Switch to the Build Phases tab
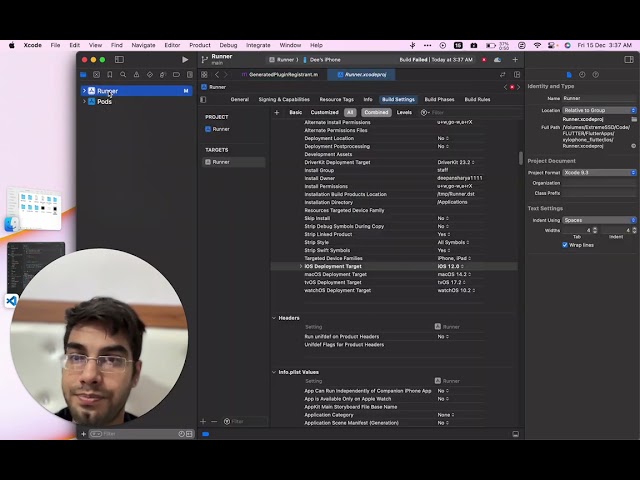 tap(439, 100)
